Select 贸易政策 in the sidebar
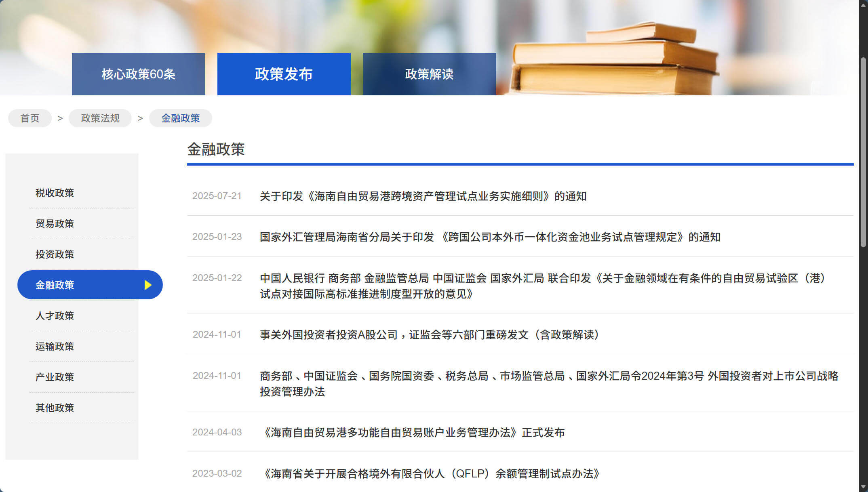The width and height of the screenshot is (868, 492). pos(55,224)
